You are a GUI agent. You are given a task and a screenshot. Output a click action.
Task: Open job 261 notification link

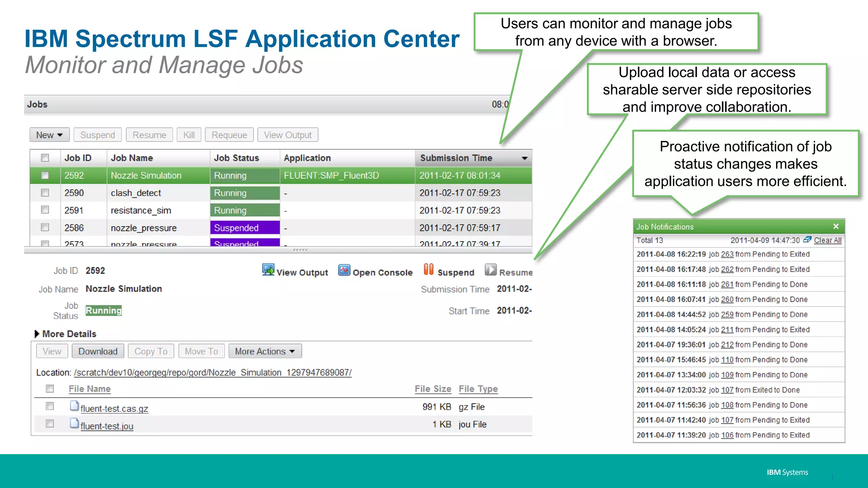point(727,284)
